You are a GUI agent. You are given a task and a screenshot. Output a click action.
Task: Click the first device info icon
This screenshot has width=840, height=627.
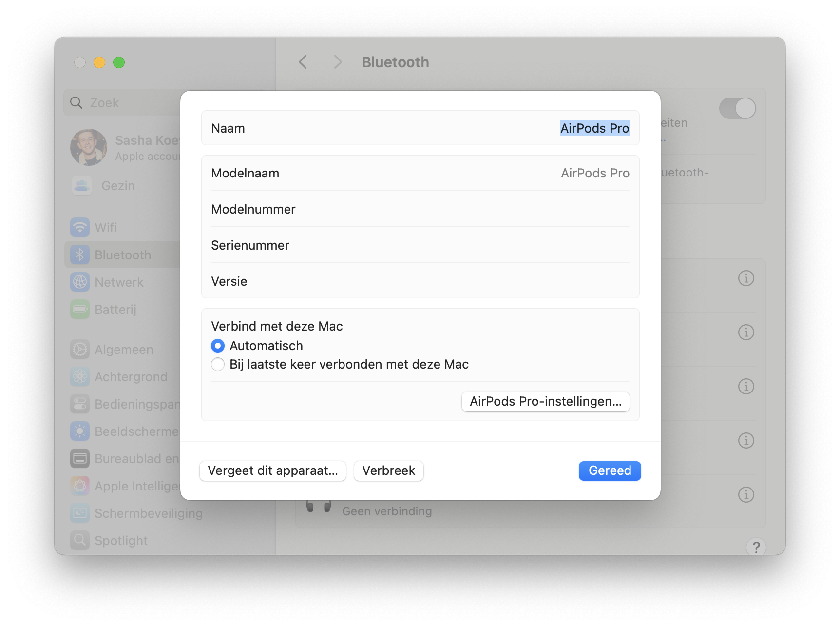tap(746, 278)
